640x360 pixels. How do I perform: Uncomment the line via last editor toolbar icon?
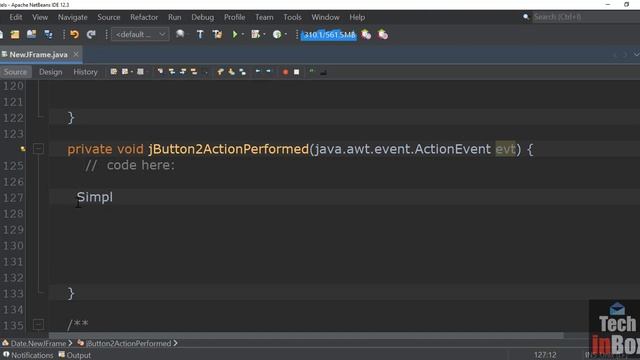pyautogui.click(x=323, y=72)
